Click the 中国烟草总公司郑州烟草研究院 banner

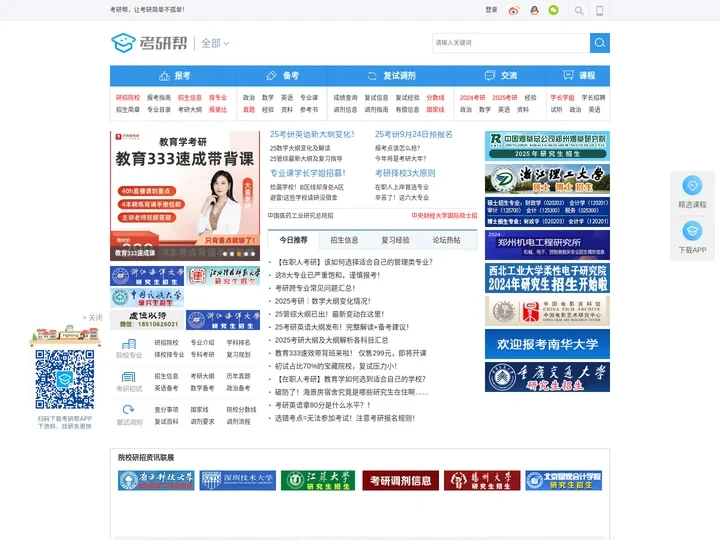547,146
